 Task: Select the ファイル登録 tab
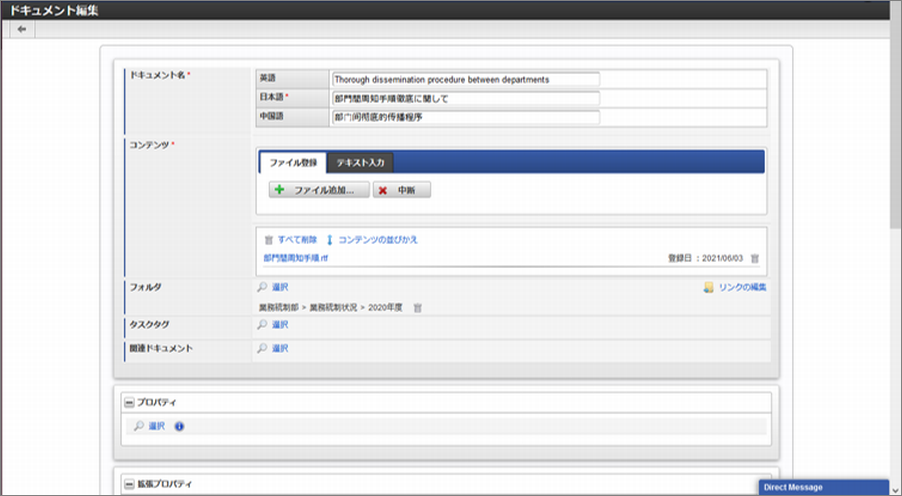tap(292, 162)
